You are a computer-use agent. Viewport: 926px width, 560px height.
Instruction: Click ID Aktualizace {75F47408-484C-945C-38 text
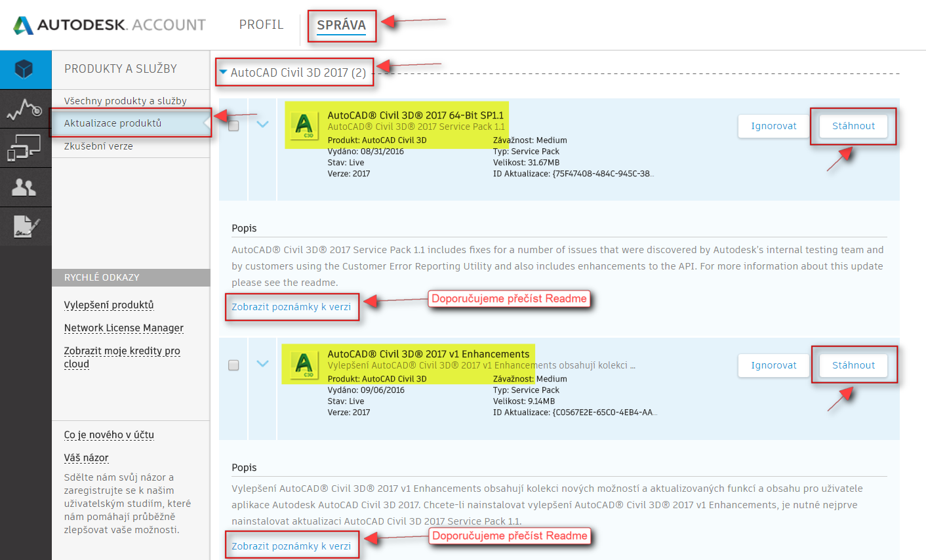(573, 174)
